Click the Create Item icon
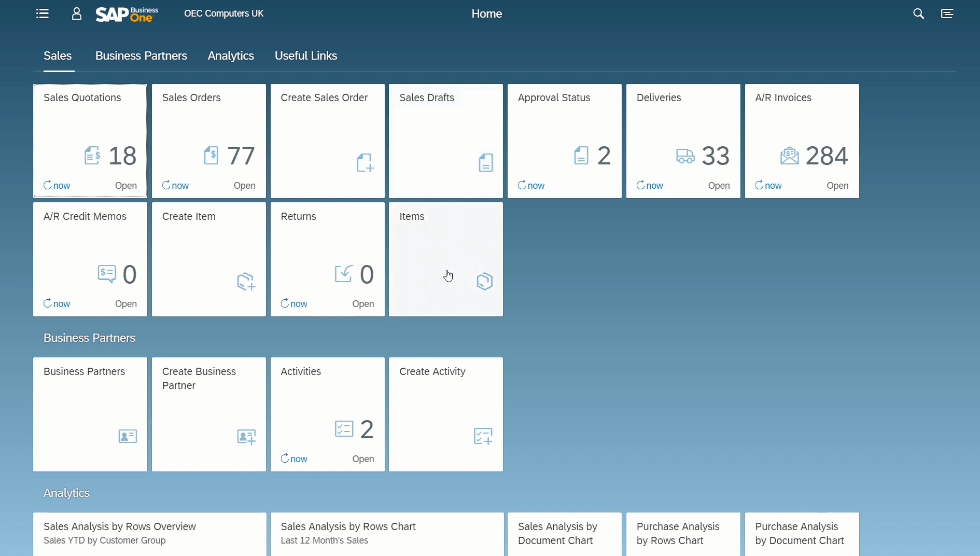The height and width of the screenshot is (556, 980). (x=246, y=281)
